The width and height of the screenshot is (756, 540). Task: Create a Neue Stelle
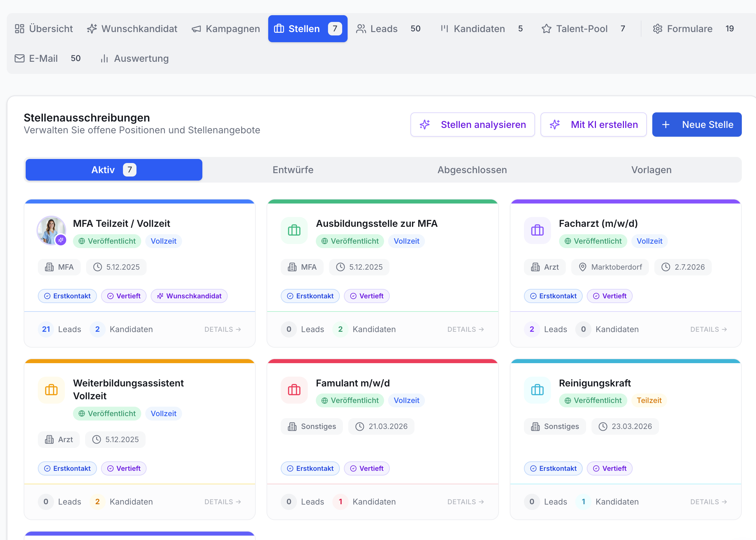(697, 125)
